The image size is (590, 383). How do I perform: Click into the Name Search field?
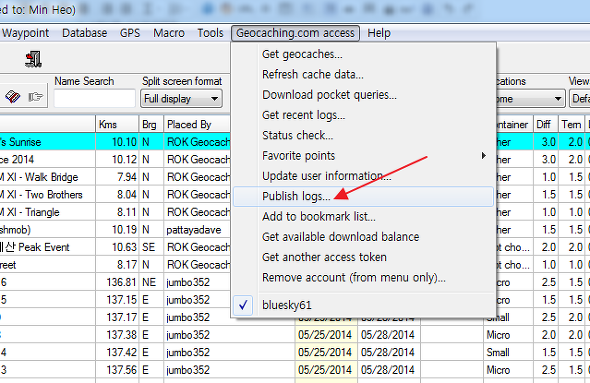[94, 99]
